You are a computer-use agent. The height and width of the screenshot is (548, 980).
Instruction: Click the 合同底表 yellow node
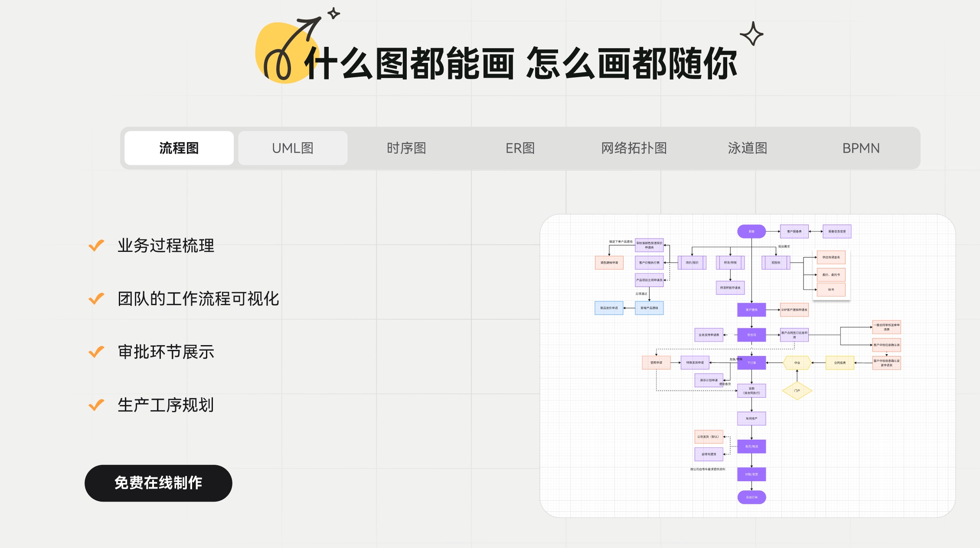[840, 362]
